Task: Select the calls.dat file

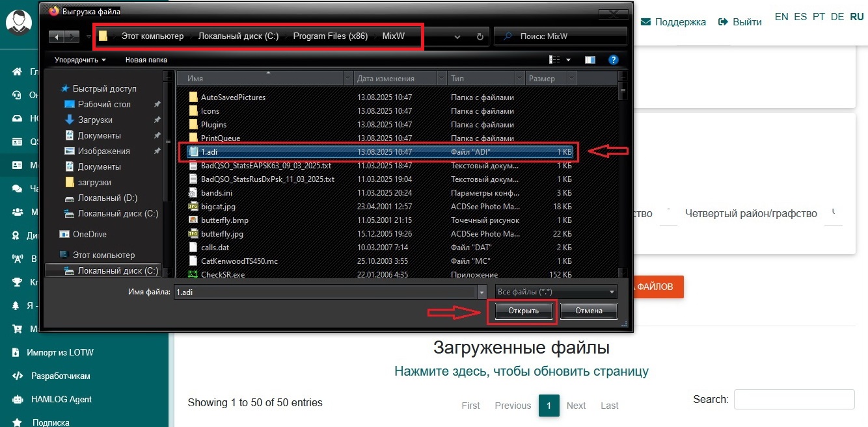Action: point(215,247)
